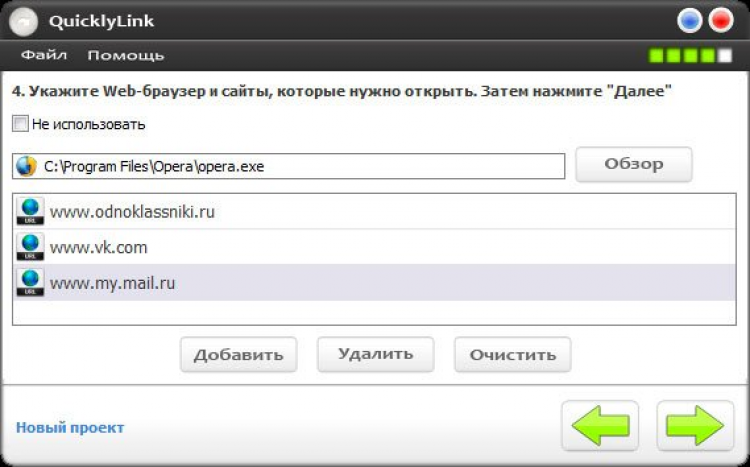Click the green step progress indicator
The image size is (750, 467).
(690, 56)
